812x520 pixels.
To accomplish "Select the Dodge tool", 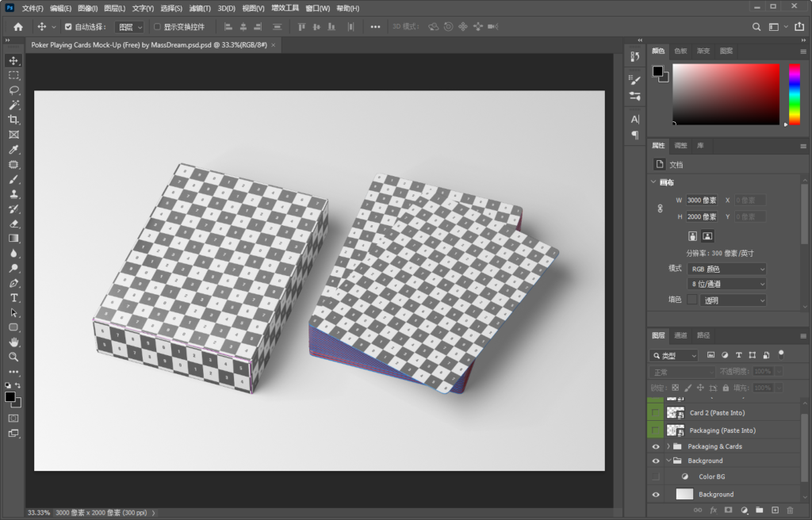I will (13, 268).
